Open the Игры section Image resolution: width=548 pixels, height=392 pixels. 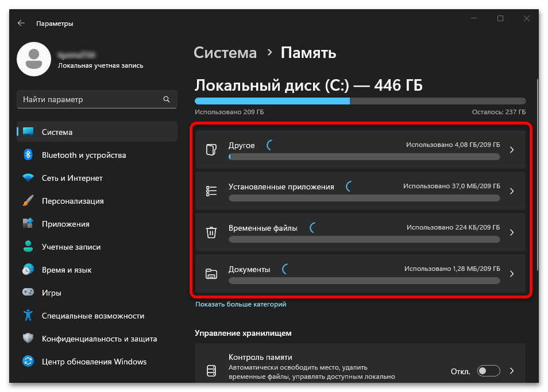point(97,293)
